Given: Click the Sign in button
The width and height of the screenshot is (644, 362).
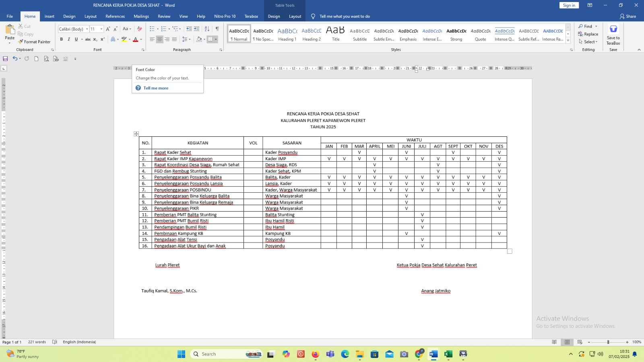Looking at the screenshot, I should (569, 5).
